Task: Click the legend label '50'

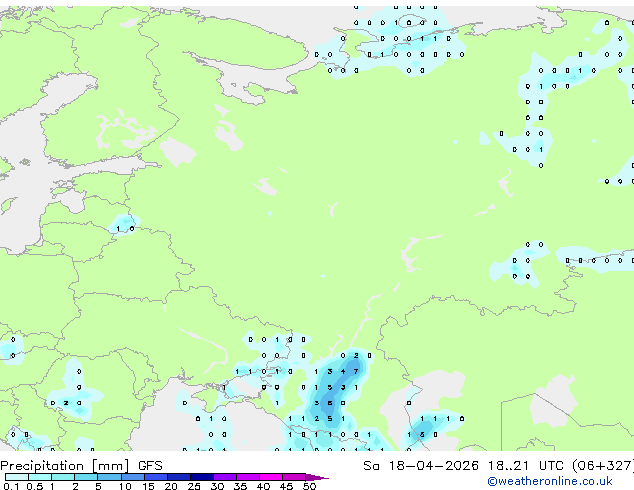Action: 309,486
